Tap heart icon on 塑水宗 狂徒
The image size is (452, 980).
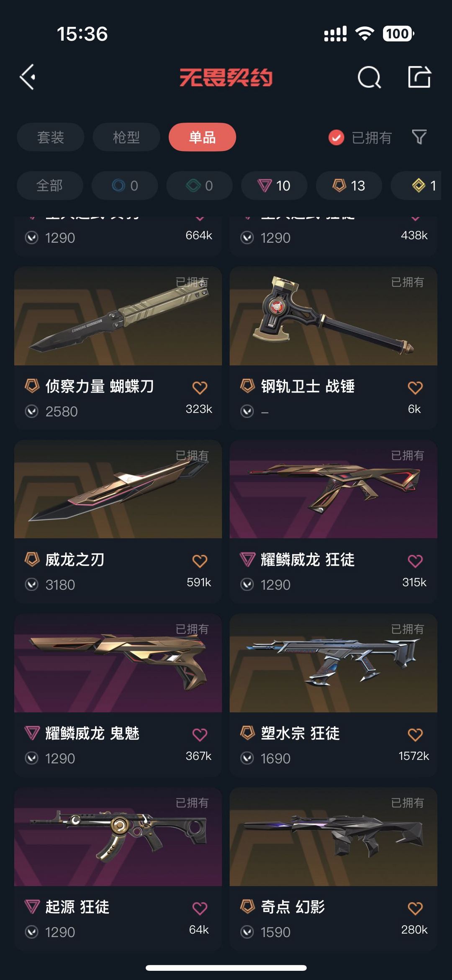point(415,735)
